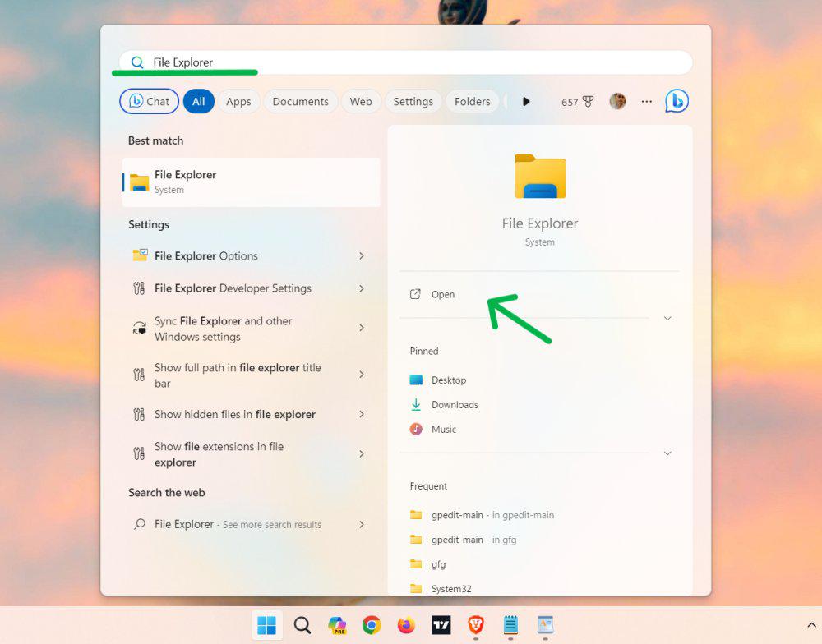
Task: Click the Downloads arrow icon
Action: pyautogui.click(x=416, y=404)
